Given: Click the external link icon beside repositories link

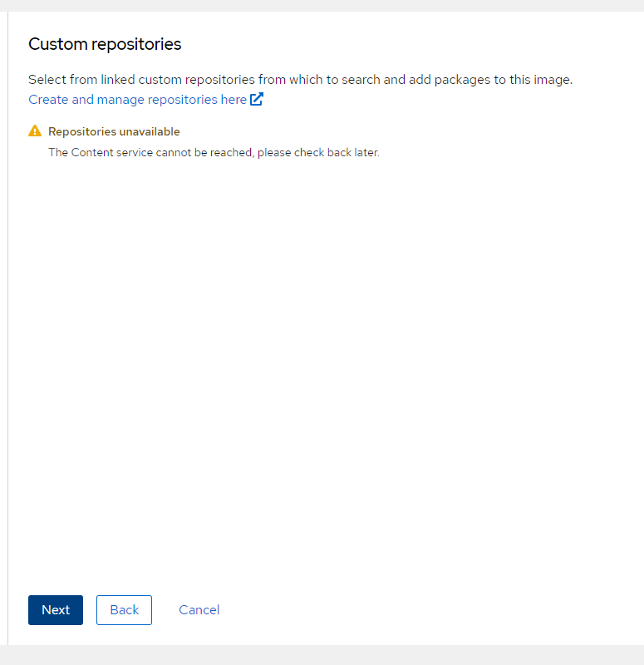Looking at the screenshot, I should coord(257,100).
